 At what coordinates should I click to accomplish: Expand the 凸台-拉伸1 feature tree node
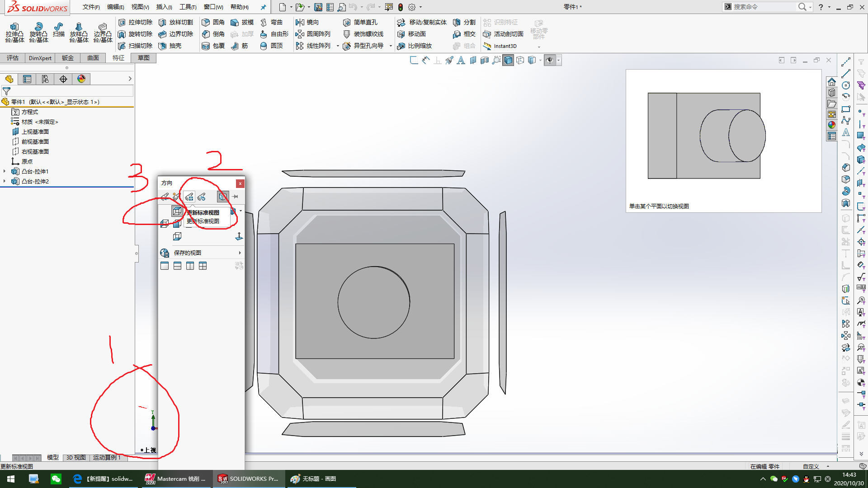(5, 171)
